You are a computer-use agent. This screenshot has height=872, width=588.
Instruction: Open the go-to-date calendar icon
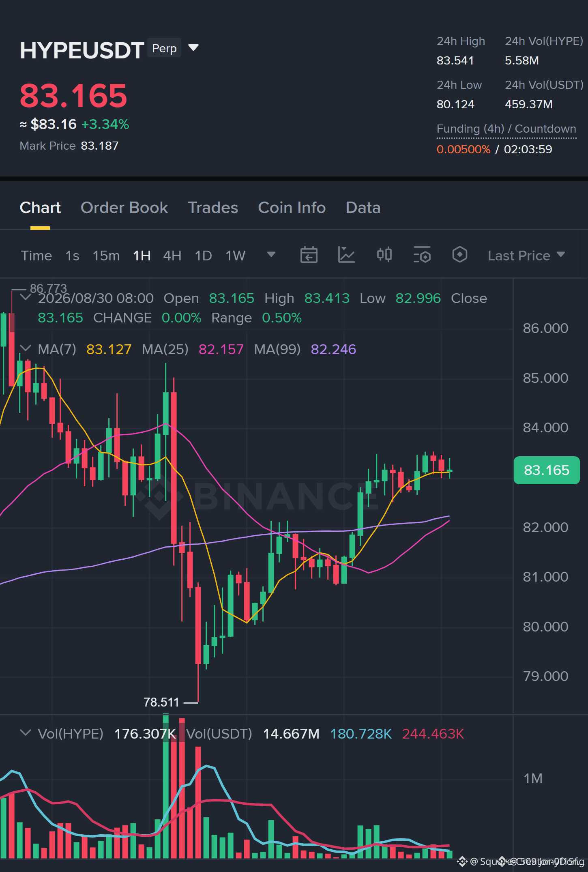[309, 255]
